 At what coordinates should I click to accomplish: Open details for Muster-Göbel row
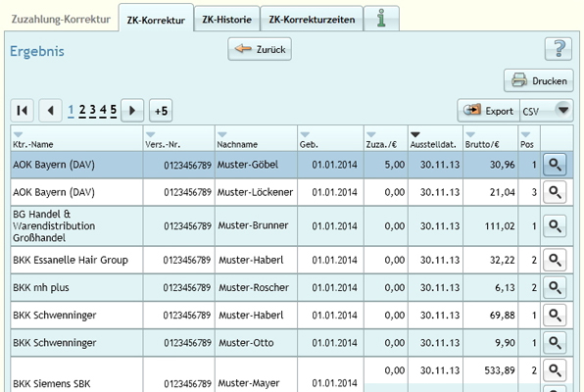point(555,165)
